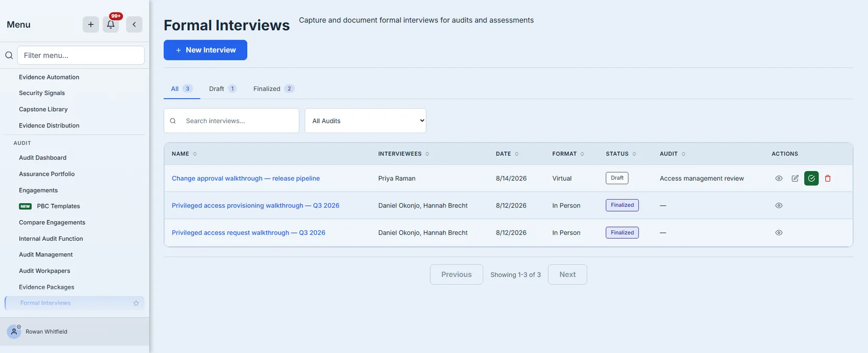Collapse the sidebar using the chevron button
The height and width of the screenshot is (353, 868).
(134, 25)
